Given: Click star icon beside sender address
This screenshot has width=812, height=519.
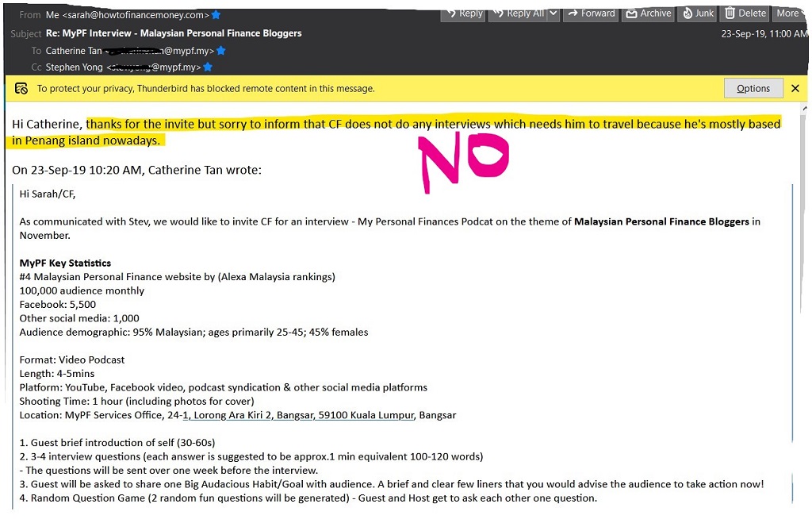Looking at the screenshot, I should tap(216, 15).
